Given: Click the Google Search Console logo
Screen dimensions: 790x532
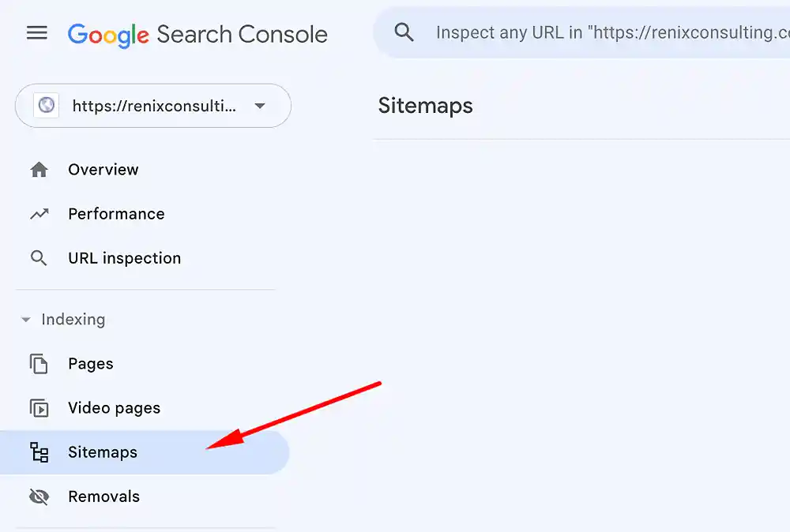Looking at the screenshot, I should click(x=197, y=35).
